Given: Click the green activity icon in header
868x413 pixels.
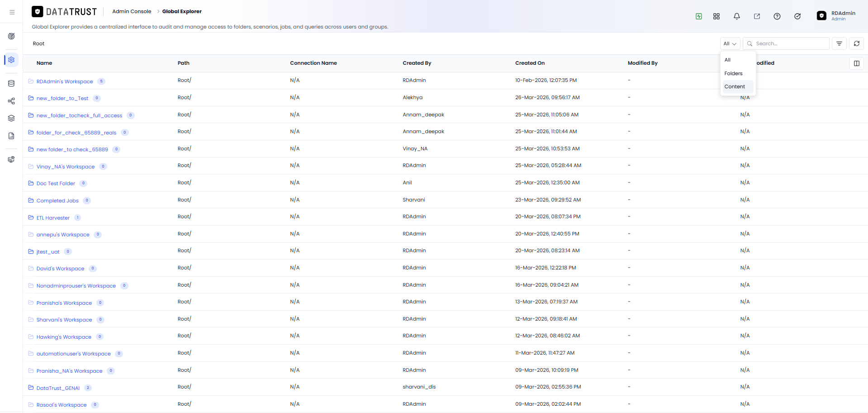Looking at the screenshot, I should point(699,16).
